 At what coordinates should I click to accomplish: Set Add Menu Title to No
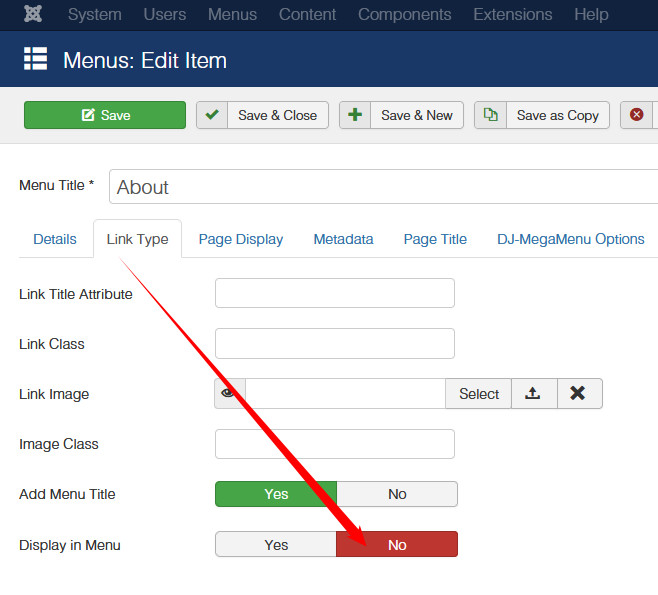pos(397,494)
